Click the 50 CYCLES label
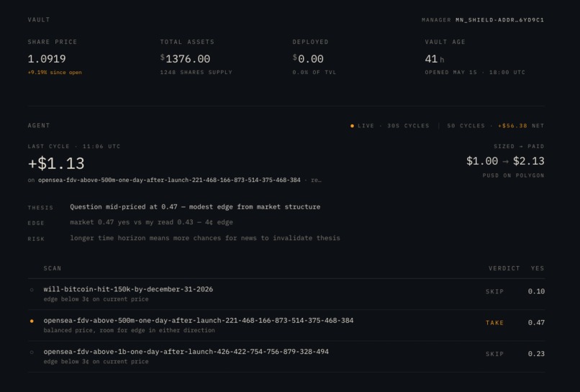Viewport: 580px width, 392px height. click(x=466, y=126)
